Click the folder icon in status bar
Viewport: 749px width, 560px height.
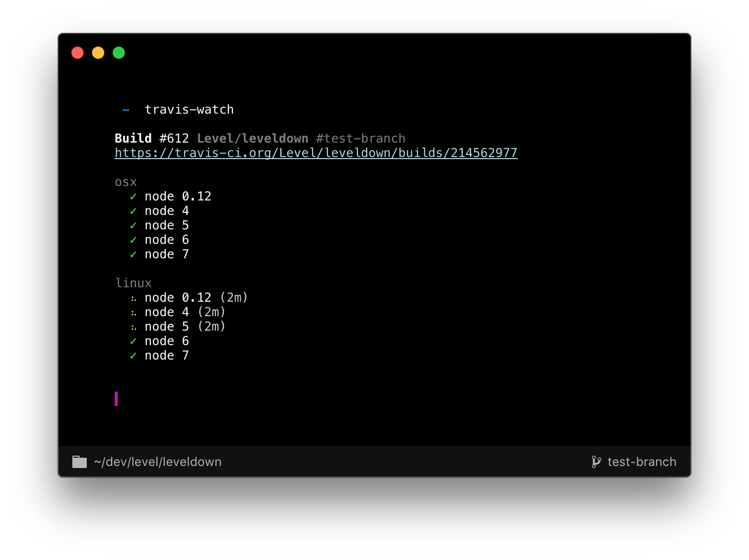[x=80, y=462]
